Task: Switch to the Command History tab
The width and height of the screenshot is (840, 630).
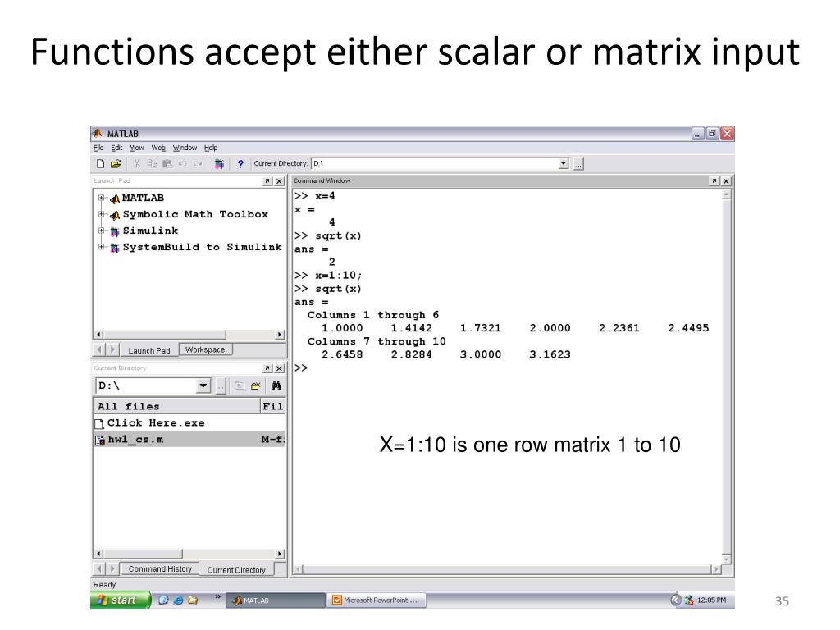Action: coord(160,569)
